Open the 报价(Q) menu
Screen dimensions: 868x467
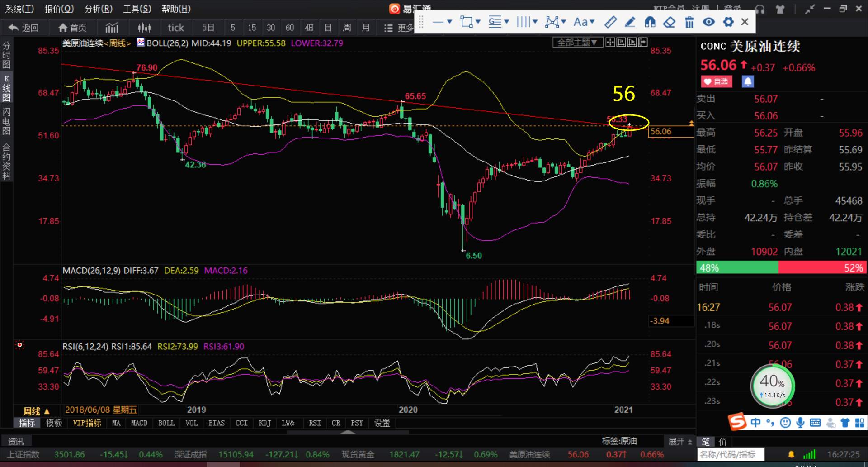click(59, 9)
